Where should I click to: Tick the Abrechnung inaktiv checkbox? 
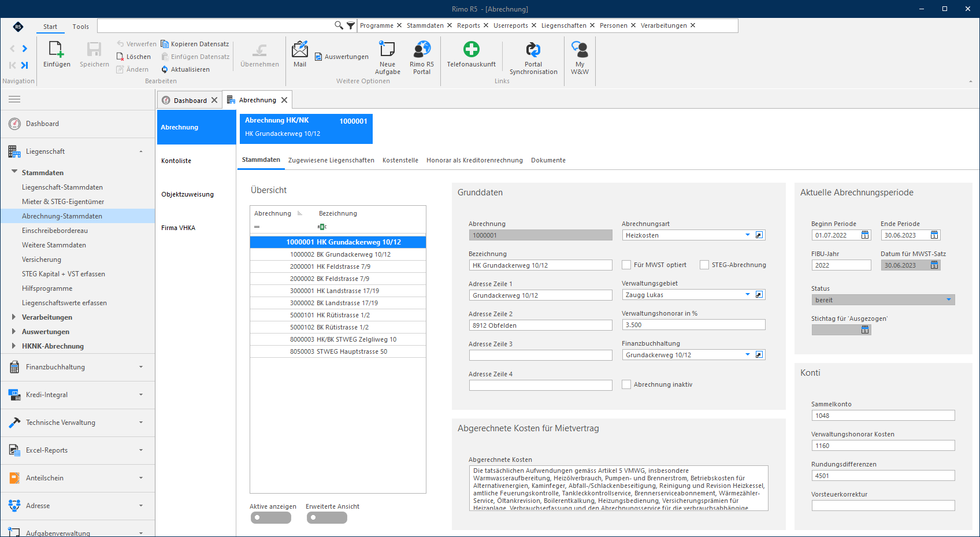(626, 384)
